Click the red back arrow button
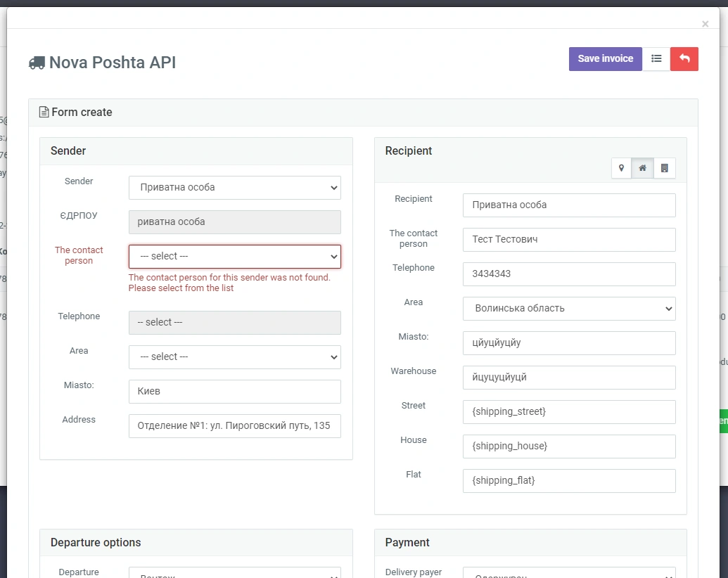The image size is (728, 578). pos(684,59)
